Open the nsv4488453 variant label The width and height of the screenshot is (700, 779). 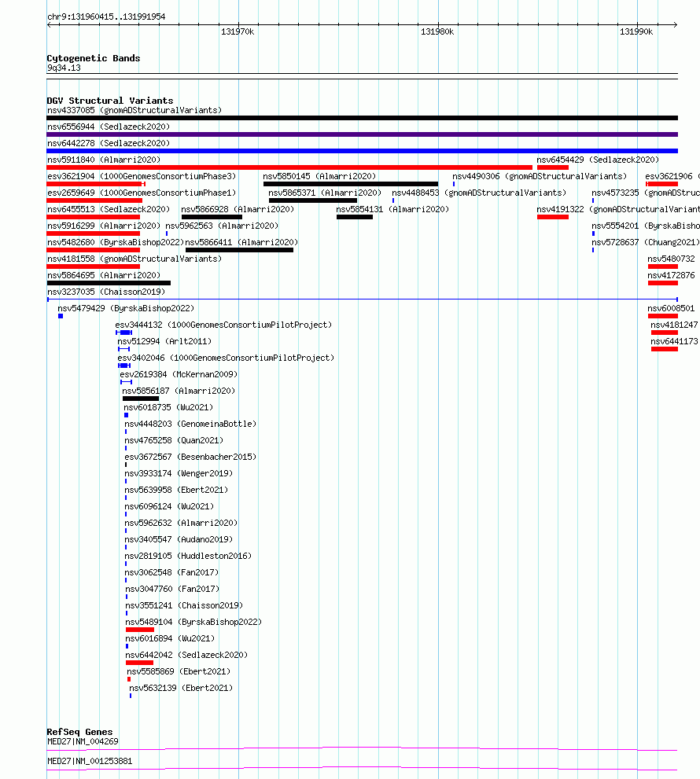tap(479, 193)
